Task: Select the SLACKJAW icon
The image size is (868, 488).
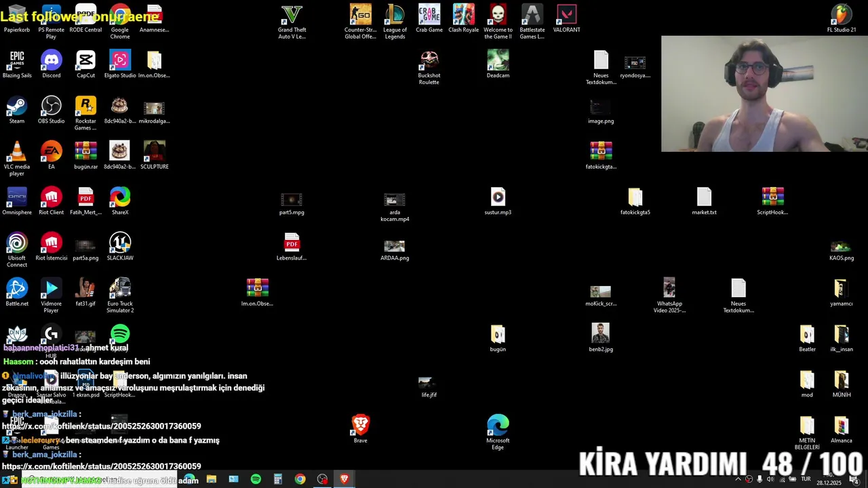Action: coord(120,246)
